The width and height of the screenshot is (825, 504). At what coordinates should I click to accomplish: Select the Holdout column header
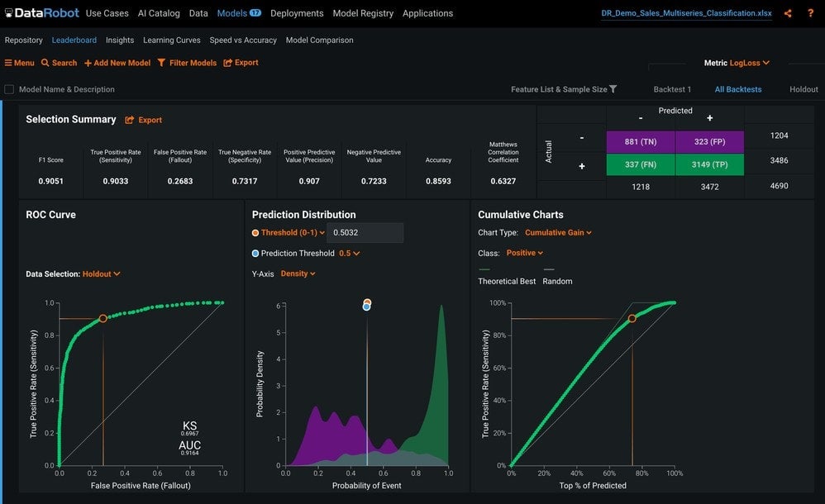804,89
